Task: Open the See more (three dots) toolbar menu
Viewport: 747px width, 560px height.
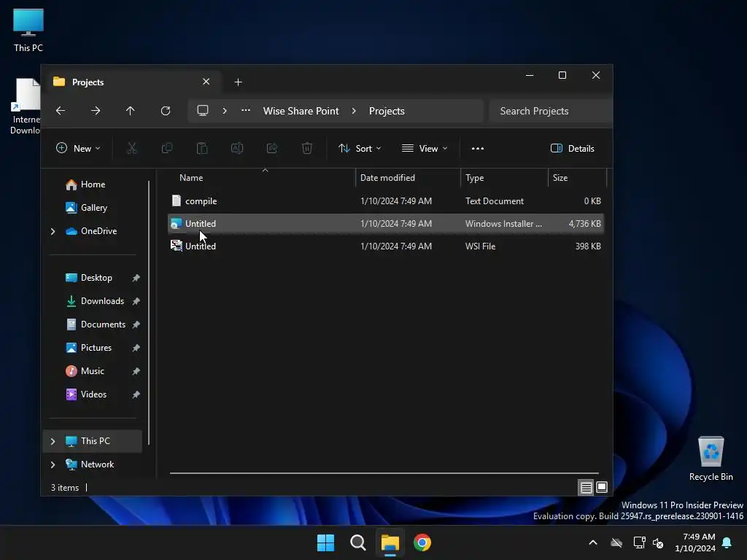Action: click(x=477, y=149)
